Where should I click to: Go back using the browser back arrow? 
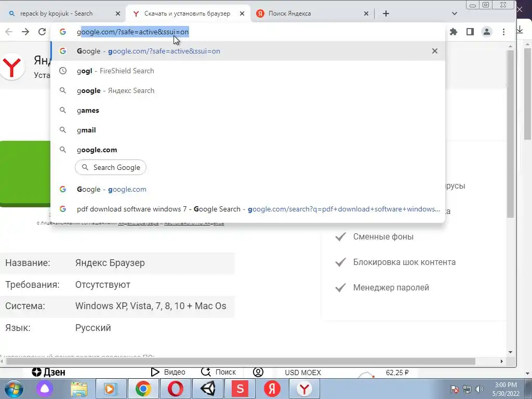click(9, 32)
